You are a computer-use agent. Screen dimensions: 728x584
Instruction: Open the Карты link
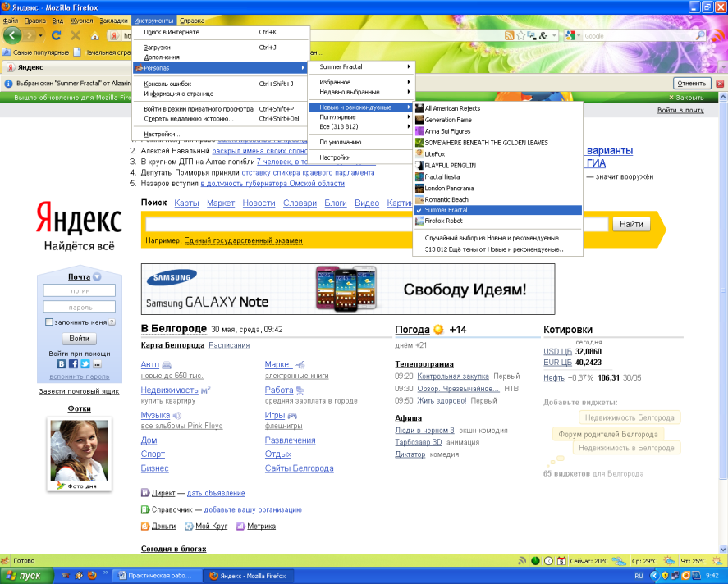pyautogui.click(x=186, y=203)
